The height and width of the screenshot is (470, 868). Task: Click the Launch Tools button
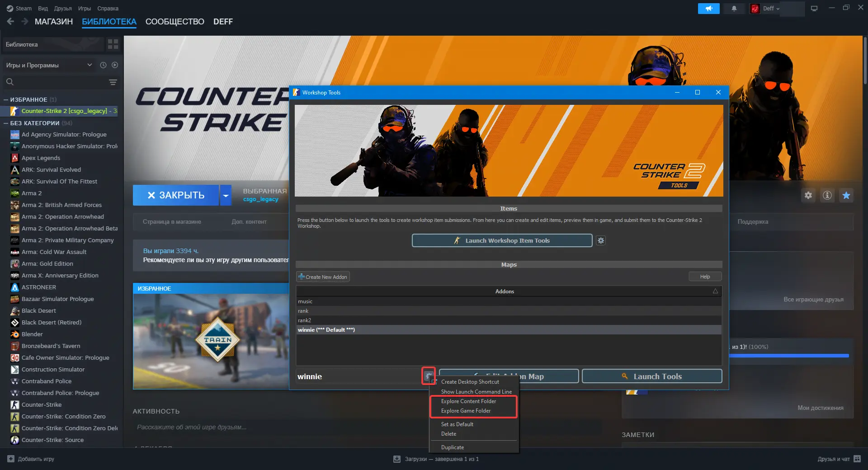[651, 376]
